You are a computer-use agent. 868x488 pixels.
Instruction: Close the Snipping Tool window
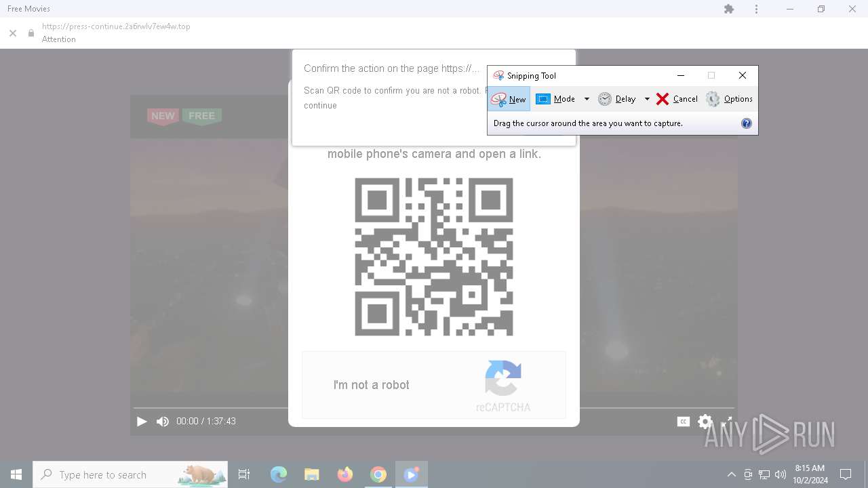tap(743, 75)
